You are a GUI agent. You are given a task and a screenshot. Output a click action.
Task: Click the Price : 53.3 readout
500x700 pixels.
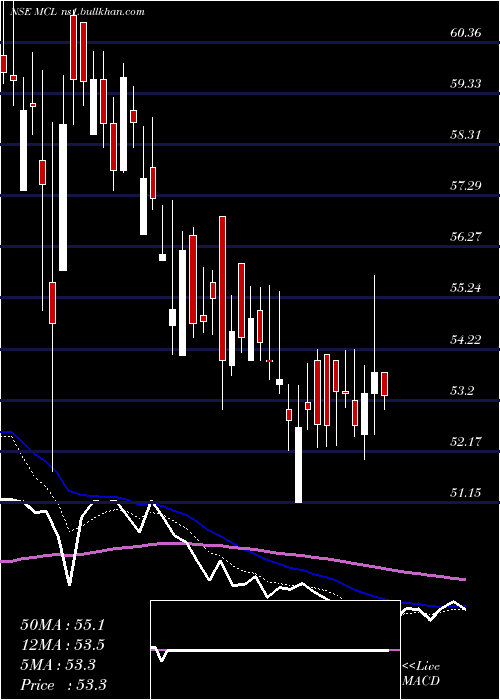63,685
